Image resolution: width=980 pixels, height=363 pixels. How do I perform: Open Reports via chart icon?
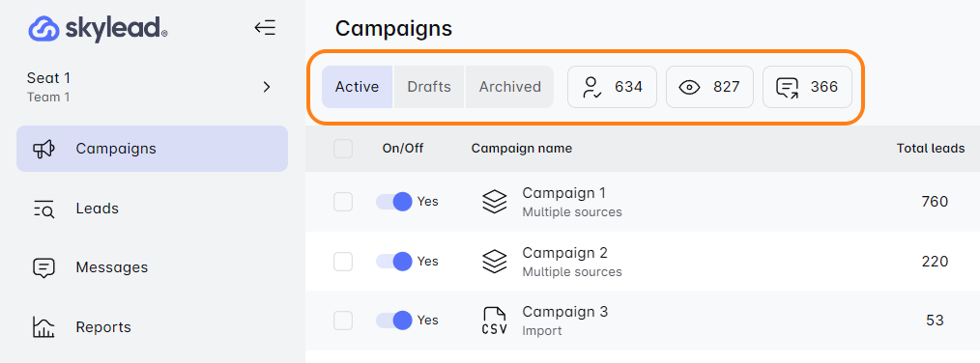pos(43,327)
